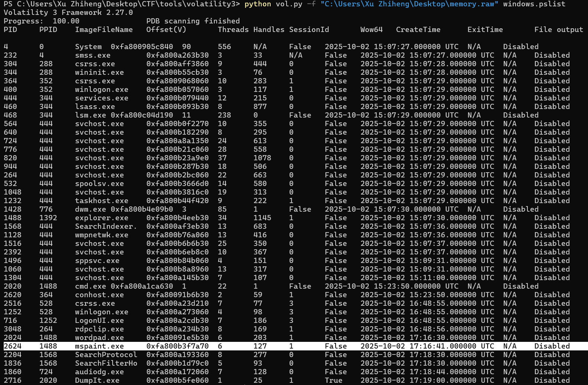Click the SessionId column header
Image resolution: width=588 pixels, height=385 pixels.
pos(309,30)
